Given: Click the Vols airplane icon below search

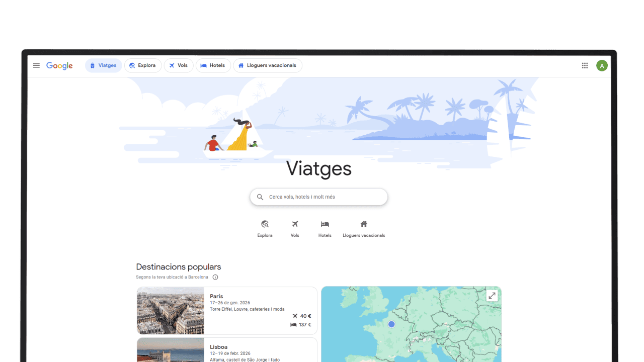Looking at the screenshot, I should 295,224.
